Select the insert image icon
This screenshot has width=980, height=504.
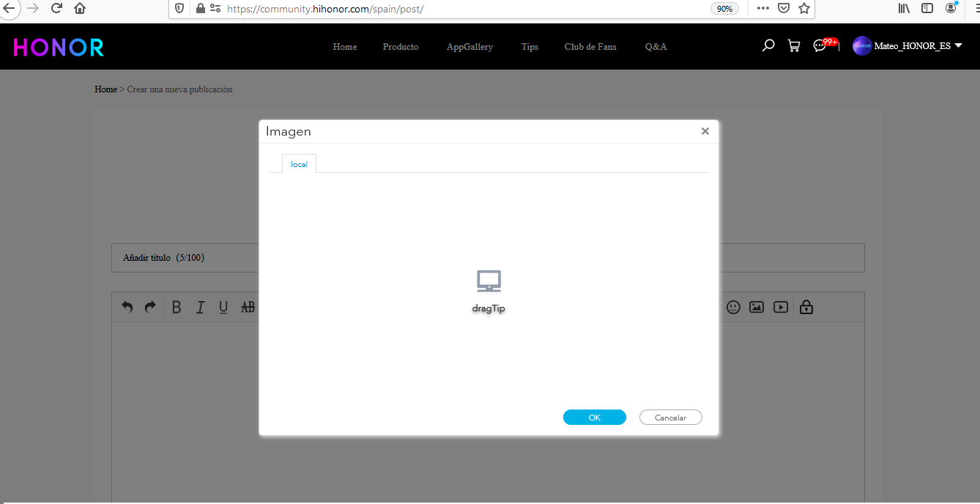pos(757,307)
